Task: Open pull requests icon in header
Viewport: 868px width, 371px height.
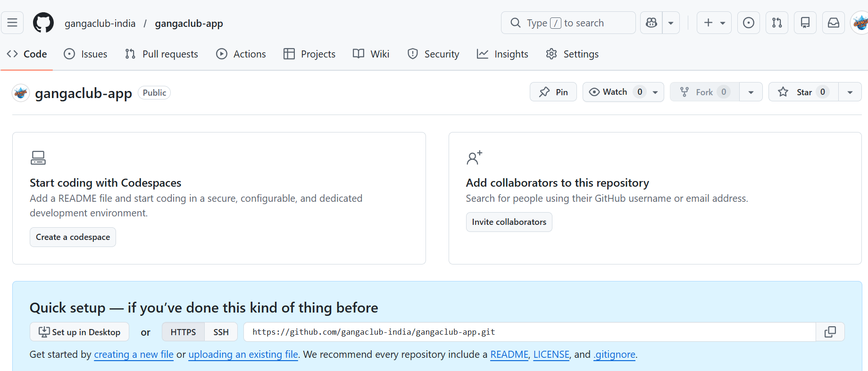Action: point(776,23)
